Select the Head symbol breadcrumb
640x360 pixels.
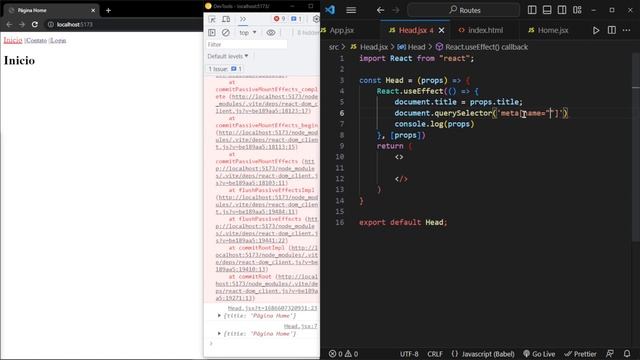[411, 47]
